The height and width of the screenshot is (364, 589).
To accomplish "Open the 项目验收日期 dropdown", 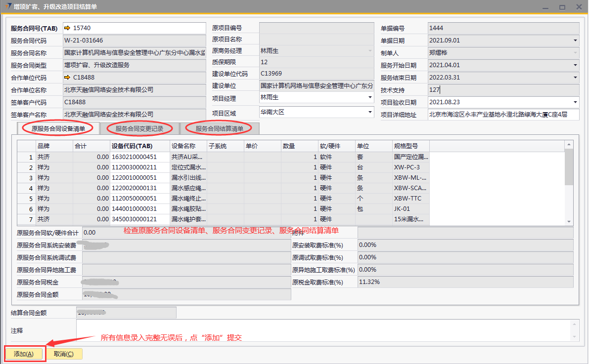I will [575, 102].
